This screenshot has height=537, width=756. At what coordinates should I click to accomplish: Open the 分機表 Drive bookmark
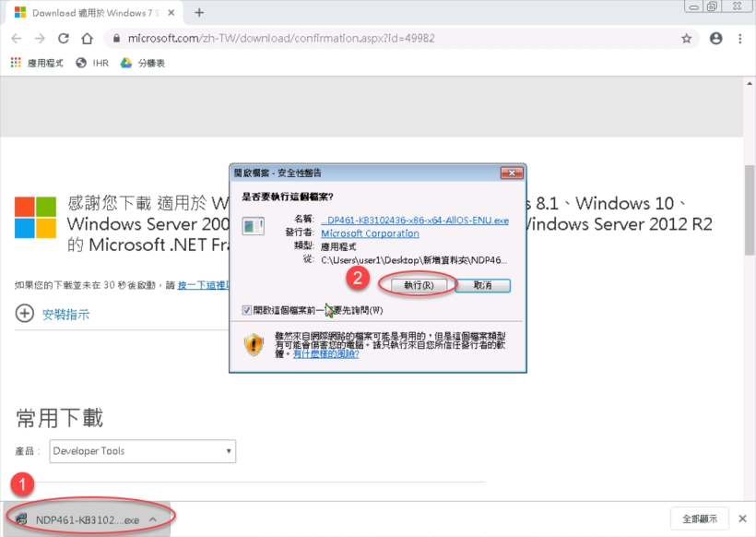tap(143, 64)
